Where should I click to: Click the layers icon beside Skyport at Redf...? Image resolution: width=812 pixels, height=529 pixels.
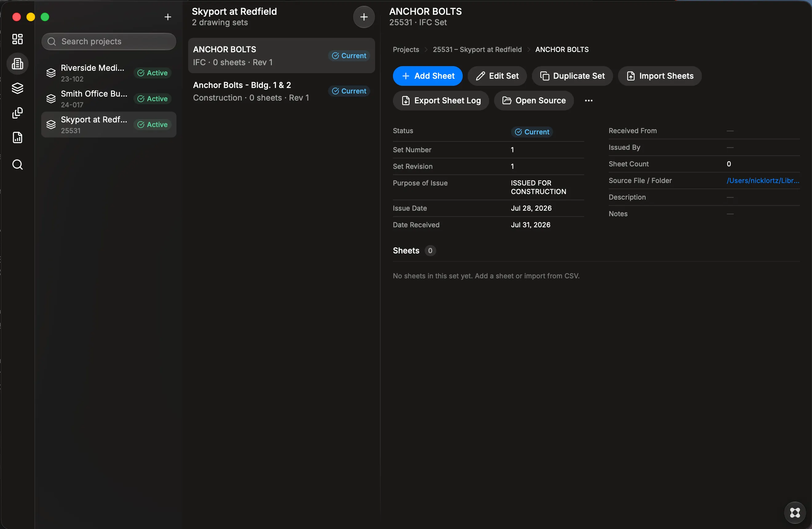click(x=51, y=125)
